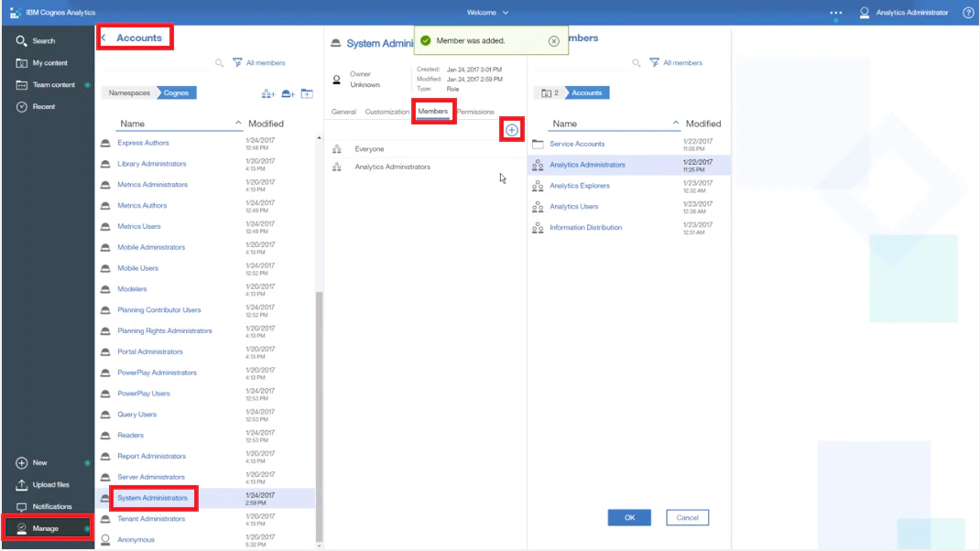Click the new group icon above the roles list

tap(268, 93)
